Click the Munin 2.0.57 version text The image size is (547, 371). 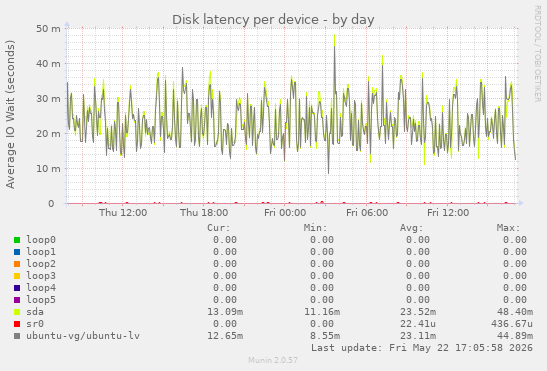pos(273,360)
